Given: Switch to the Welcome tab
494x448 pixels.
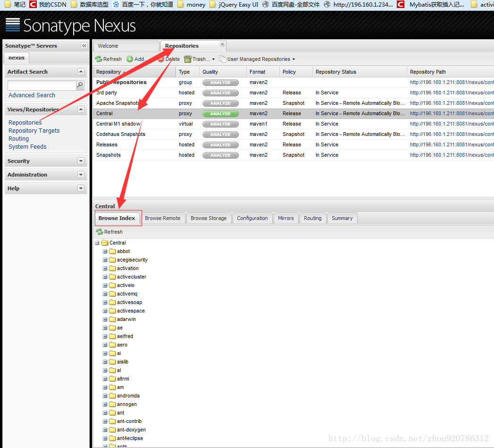Looking at the screenshot, I should (x=126, y=46).
